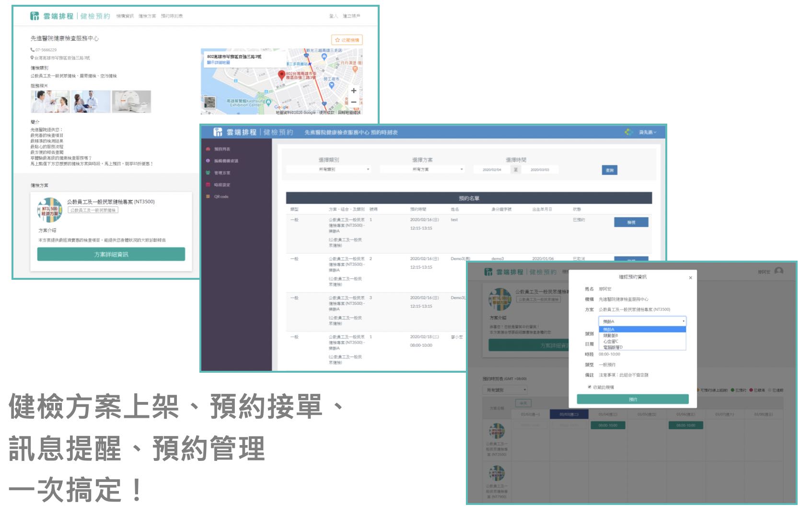Screen dimensions: 812x527
Task: Expand the select category dropdown in admin filter
Action: pos(328,169)
